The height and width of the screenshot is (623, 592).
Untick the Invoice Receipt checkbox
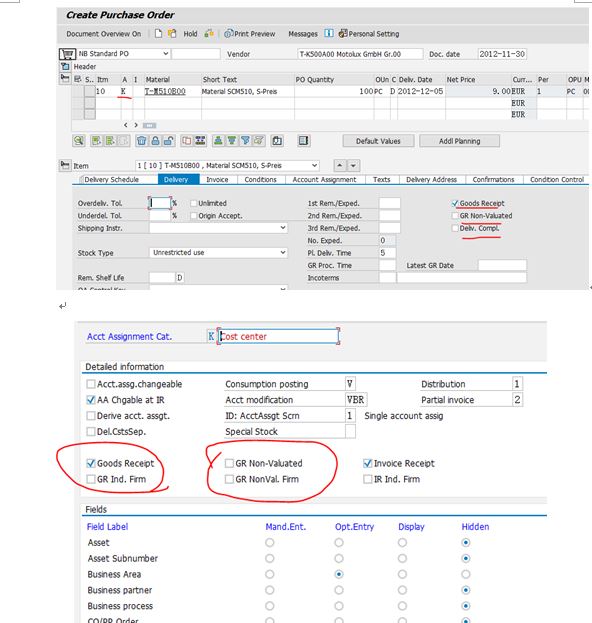(x=368, y=463)
